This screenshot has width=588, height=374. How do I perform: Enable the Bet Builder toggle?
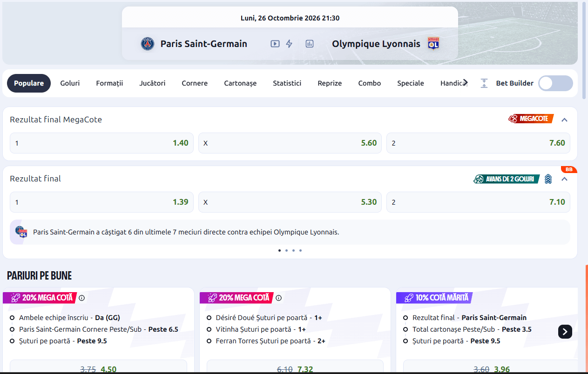[x=555, y=83]
